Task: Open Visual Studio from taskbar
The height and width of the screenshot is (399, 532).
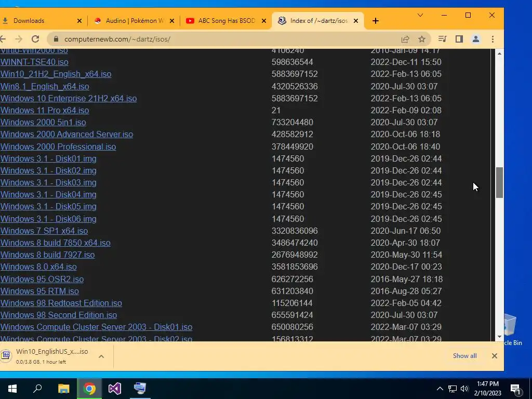Action: coord(115,389)
